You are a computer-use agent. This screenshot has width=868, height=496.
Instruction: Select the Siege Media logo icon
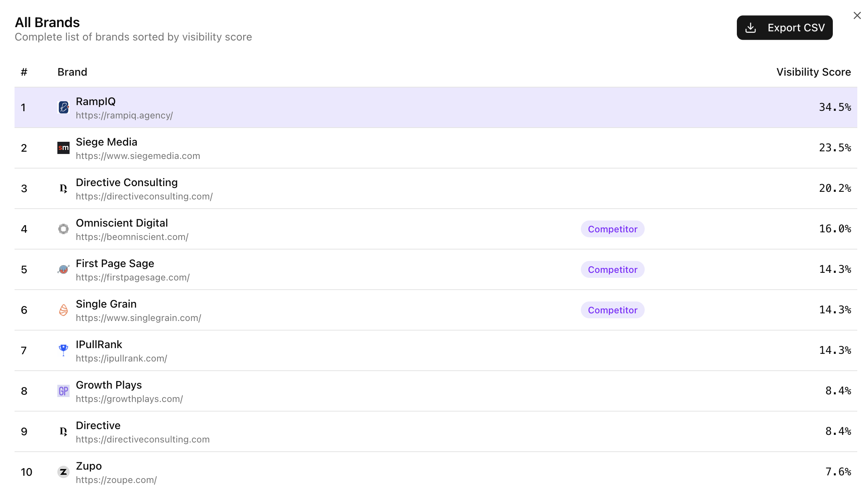[x=63, y=148]
